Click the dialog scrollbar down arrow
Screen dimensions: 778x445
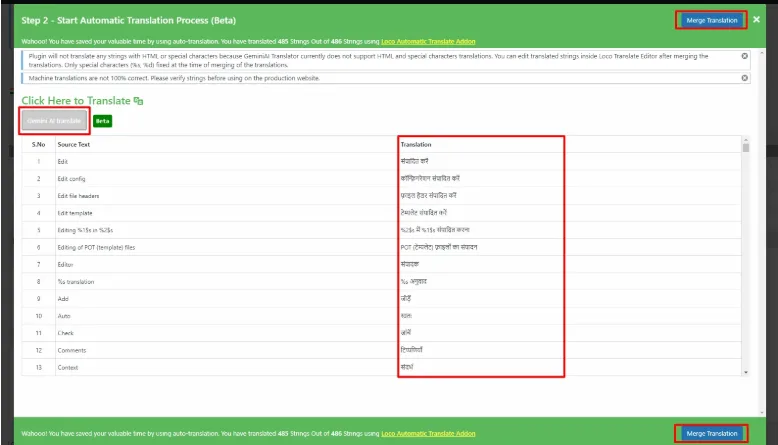(762, 413)
